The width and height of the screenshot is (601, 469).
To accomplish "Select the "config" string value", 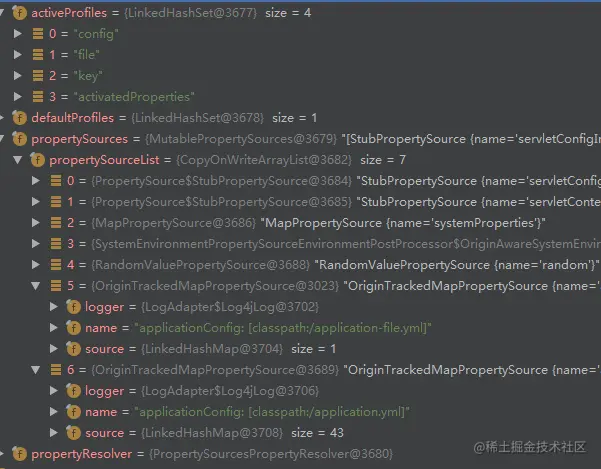I will 95,34.
